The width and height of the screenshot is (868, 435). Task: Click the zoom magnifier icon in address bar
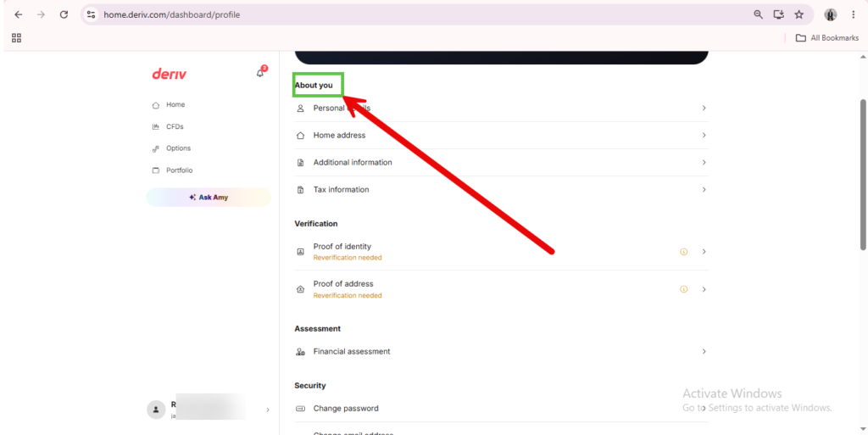pyautogui.click(x=759, y=15)
